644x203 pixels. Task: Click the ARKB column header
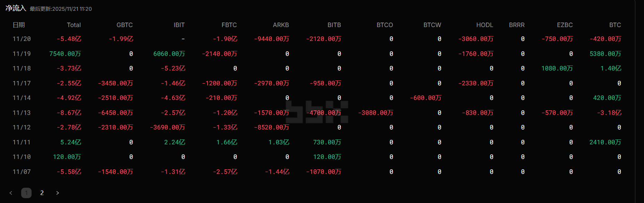tap(281, 25)
